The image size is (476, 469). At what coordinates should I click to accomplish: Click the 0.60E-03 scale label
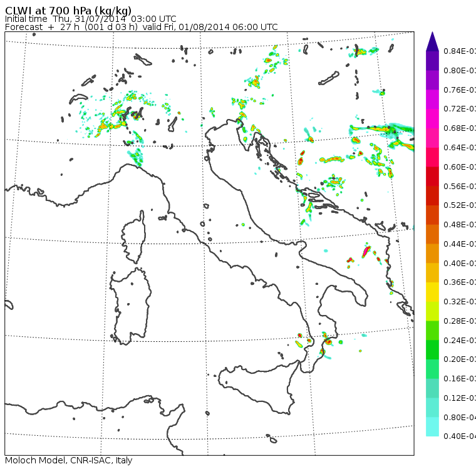(x=460, y=167)
